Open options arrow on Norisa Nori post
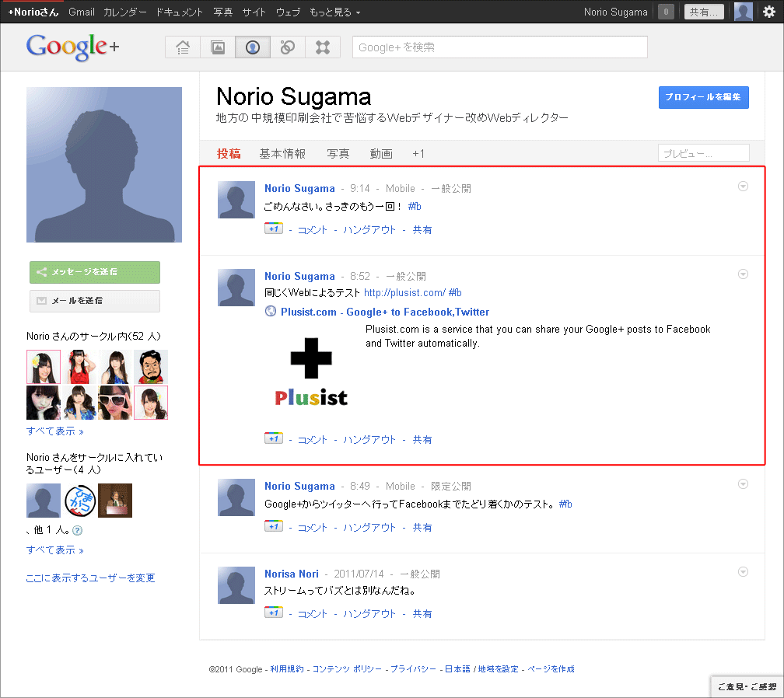784x698 pixels. 743,571
